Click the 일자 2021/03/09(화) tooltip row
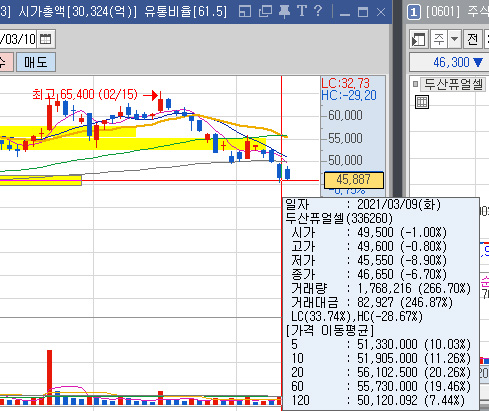 click(x=363, y=204)
